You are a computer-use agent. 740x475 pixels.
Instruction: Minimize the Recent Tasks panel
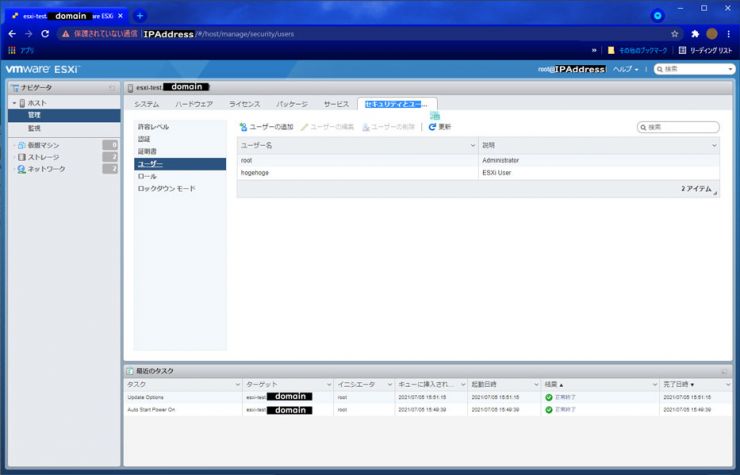click(724, 372)
